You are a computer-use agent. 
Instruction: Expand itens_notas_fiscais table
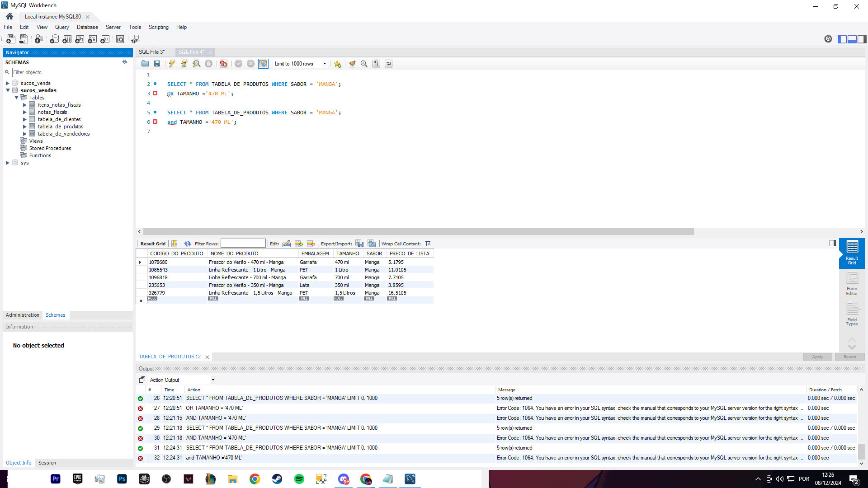coord(25,105)
